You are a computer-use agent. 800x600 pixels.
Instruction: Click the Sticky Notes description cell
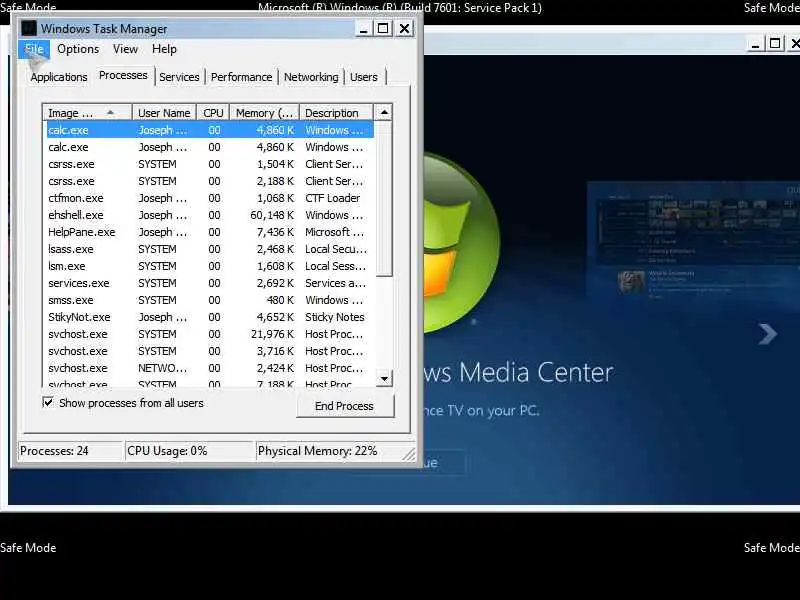pyautogui.click(x=335, y=317)
